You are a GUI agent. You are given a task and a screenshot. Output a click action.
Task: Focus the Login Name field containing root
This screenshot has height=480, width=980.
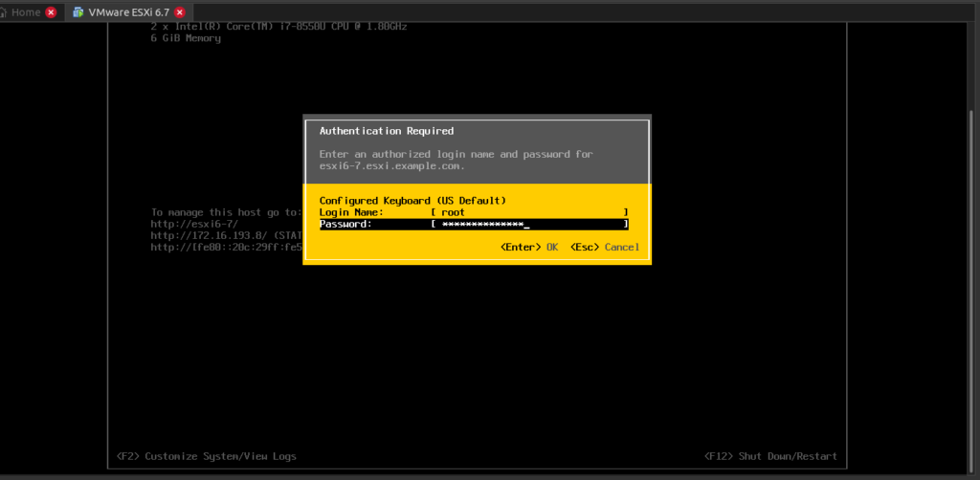tap(529, 212)
